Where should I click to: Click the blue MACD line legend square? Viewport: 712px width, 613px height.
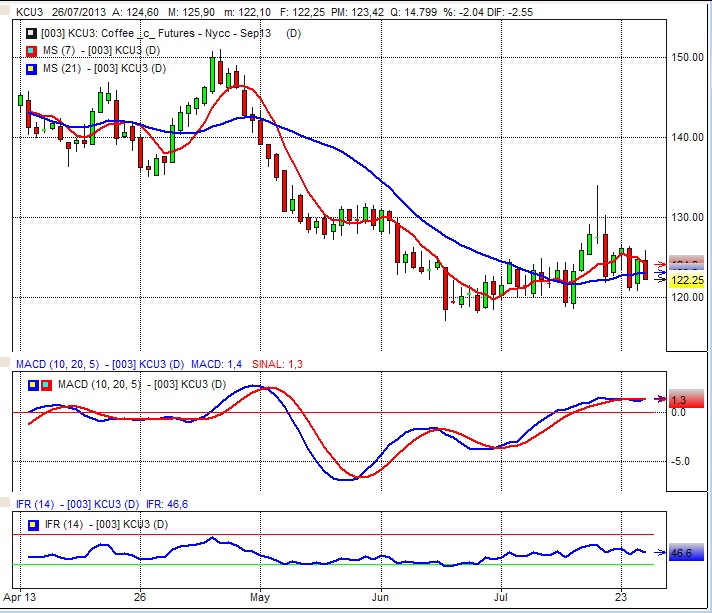(32, 385)
